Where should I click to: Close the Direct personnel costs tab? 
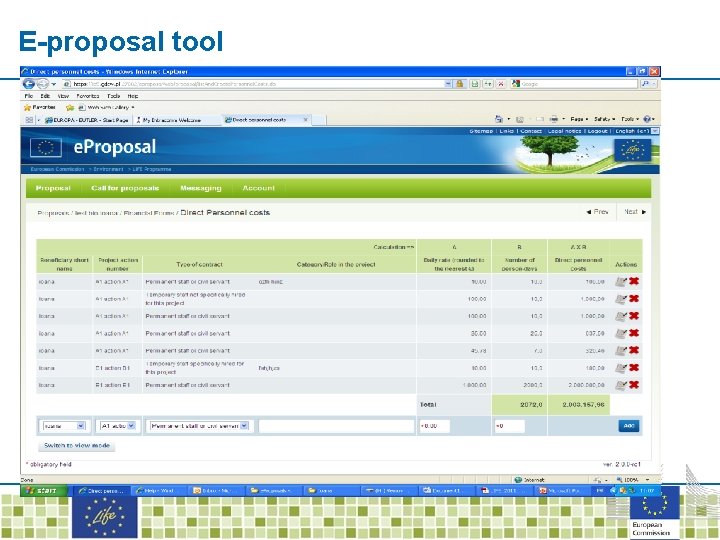tap(306, 120)
